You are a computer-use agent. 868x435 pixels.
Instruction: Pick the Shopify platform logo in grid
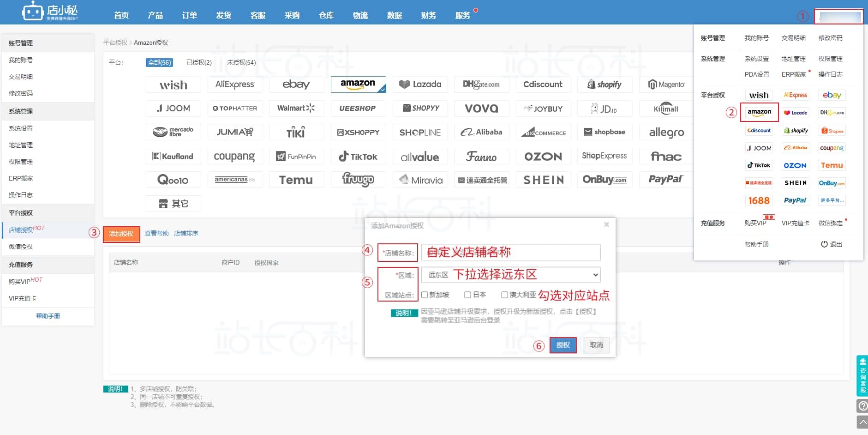coord(605,85)
